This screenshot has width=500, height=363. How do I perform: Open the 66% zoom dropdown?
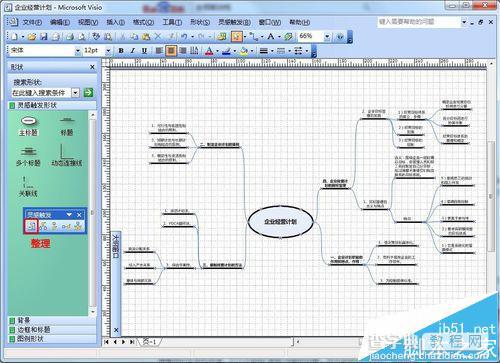click(327, 36)
